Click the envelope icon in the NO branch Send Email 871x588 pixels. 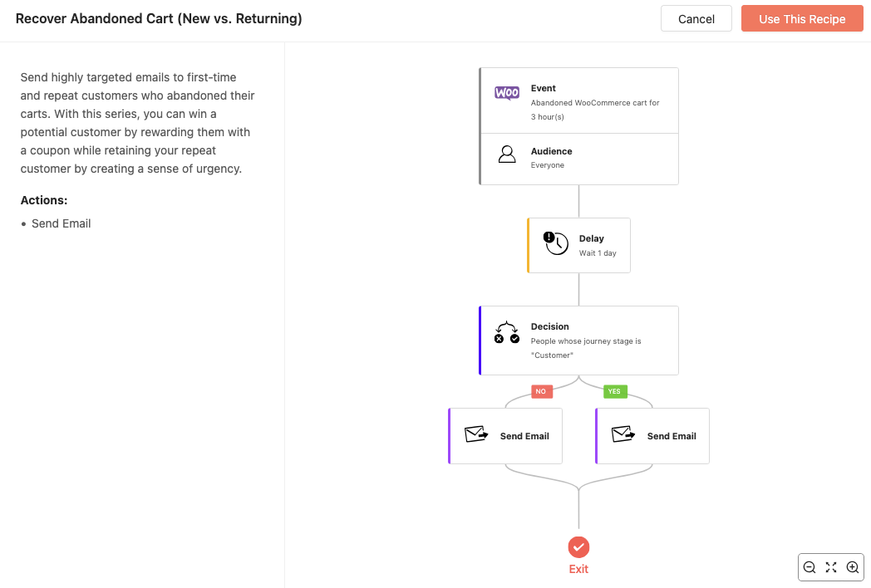coord(476,434)
